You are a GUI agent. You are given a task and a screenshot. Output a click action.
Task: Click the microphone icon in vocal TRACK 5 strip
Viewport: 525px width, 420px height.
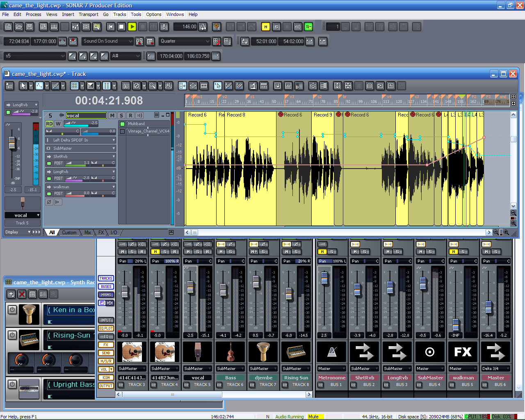(198, 352)
